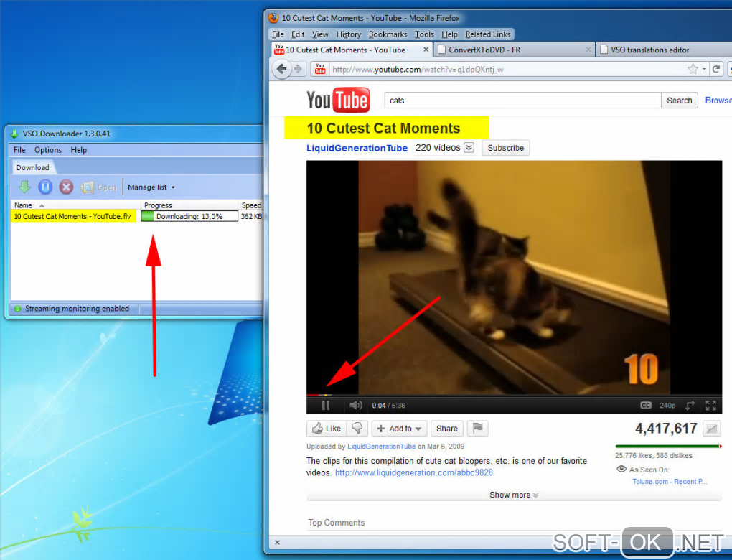Open VSO Downloader Options menu

[x=48, y=150]
